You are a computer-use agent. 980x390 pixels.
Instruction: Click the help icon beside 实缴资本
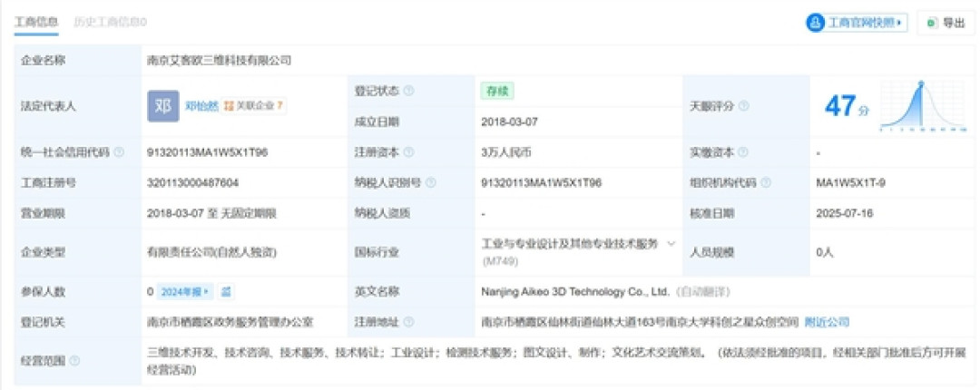pyautogui.click(x=743, y=152)
